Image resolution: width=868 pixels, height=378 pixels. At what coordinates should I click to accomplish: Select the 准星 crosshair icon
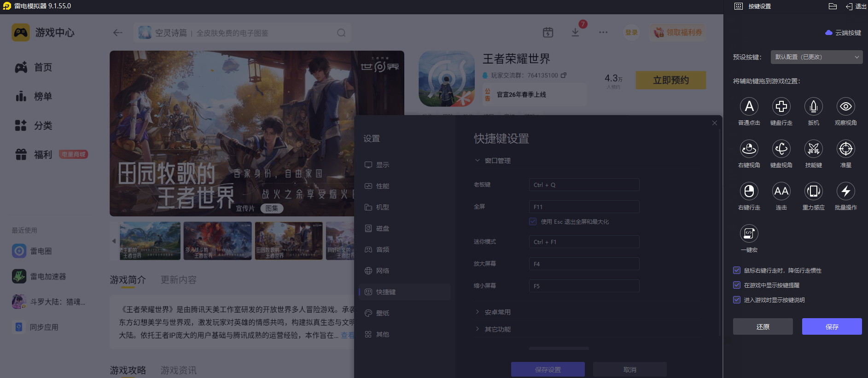click(x=846, y=149)
